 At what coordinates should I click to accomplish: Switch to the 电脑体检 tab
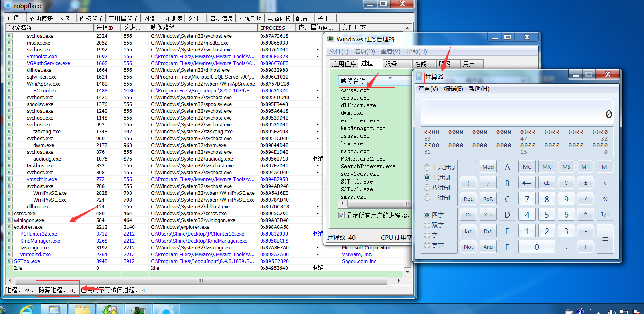tap(279, 18)
